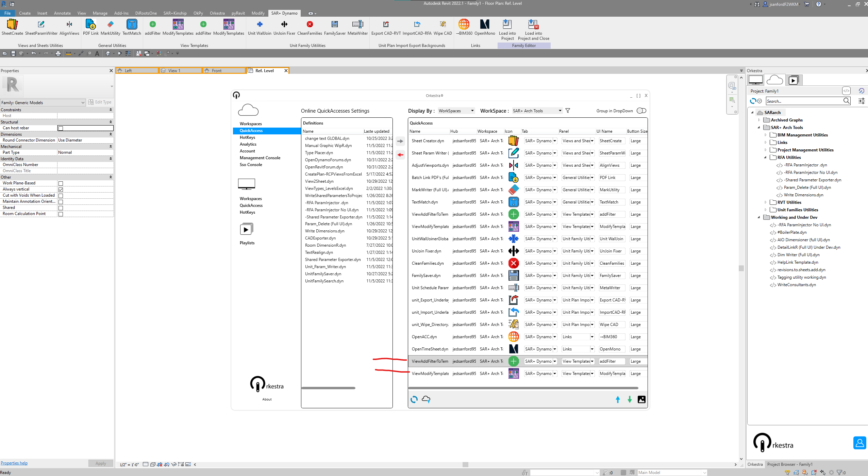Click the refresh icon in Orkestra QuickAccess footer

pyautogui.click(x=414, y=399)
